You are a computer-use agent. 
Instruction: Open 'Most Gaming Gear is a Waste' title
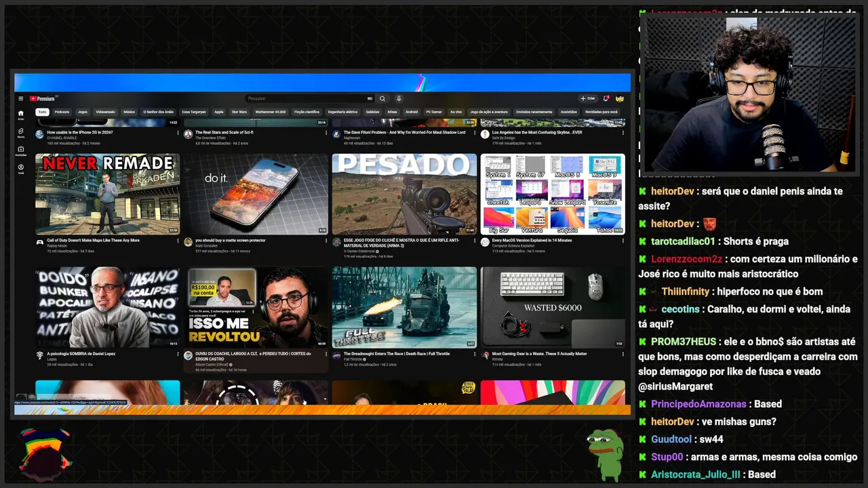[538, 354]
